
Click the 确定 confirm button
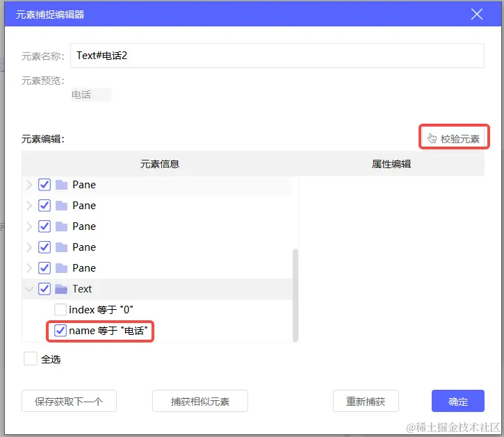coord(457,401)
